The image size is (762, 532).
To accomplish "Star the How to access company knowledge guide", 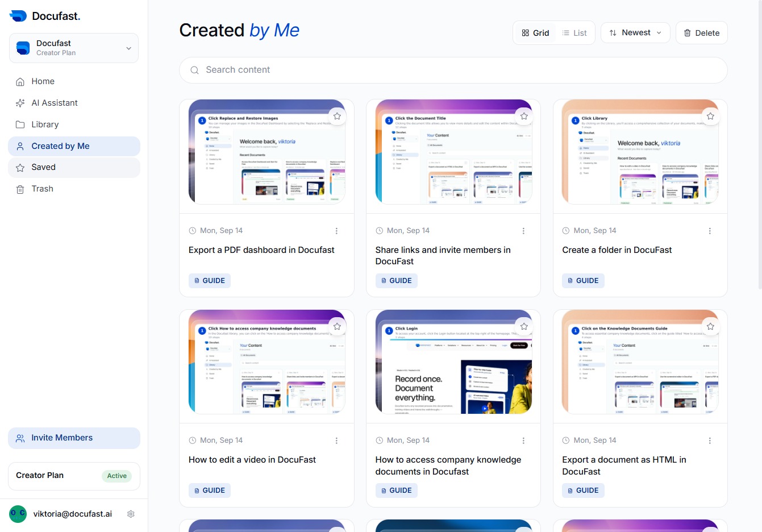I will (524, 327).
